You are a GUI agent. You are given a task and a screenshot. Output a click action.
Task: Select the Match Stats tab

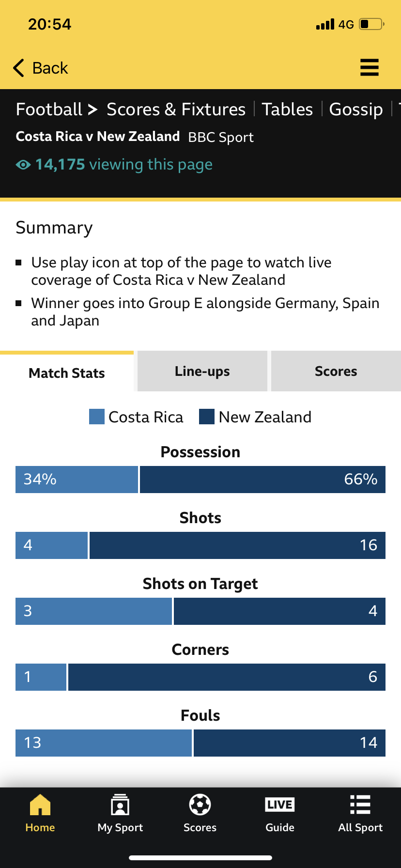67,373
